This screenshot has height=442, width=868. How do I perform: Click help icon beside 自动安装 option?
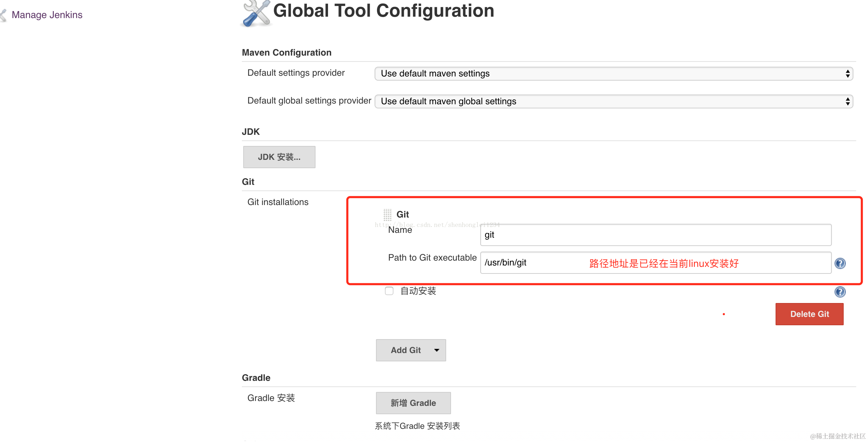click(840, 292)
